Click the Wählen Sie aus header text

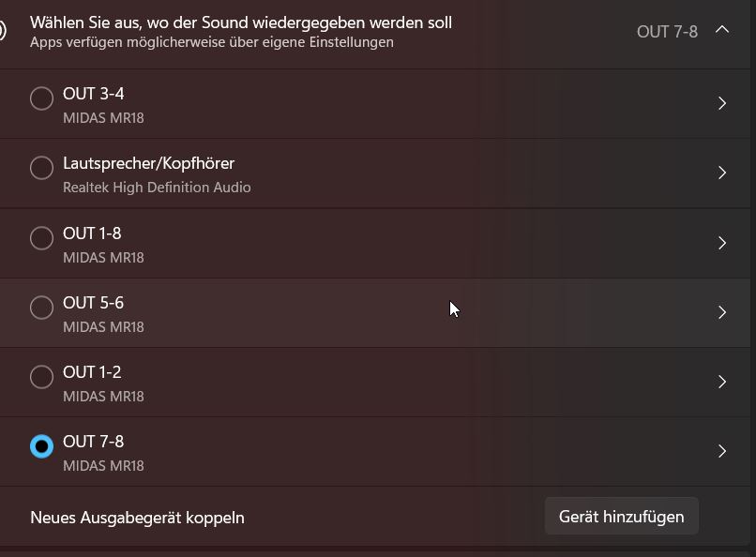pyautogui.click(x=241, y=23)
